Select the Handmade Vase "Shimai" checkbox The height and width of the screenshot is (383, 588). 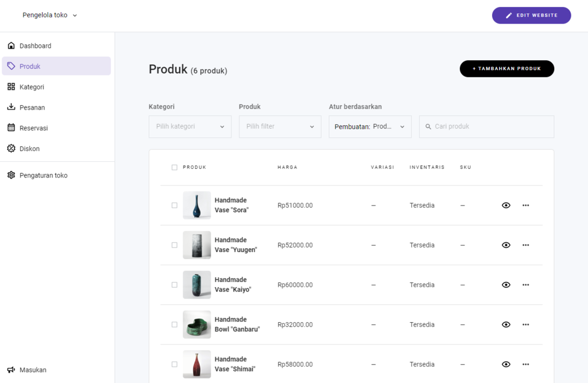click(x=175, y=364)
